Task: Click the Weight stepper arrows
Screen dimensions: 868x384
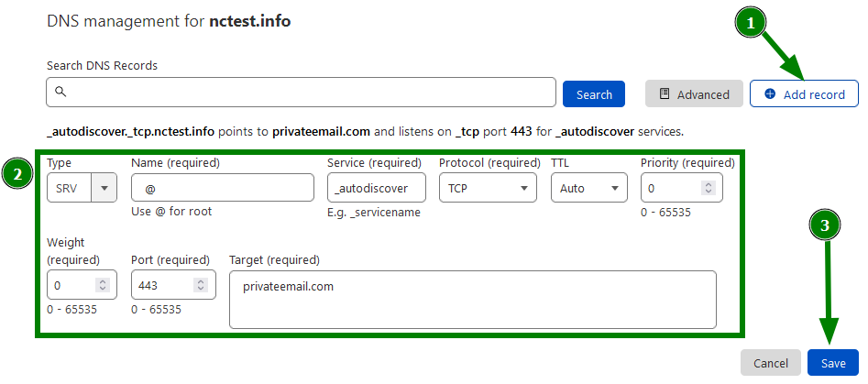Action: click(x=103, y=285)
